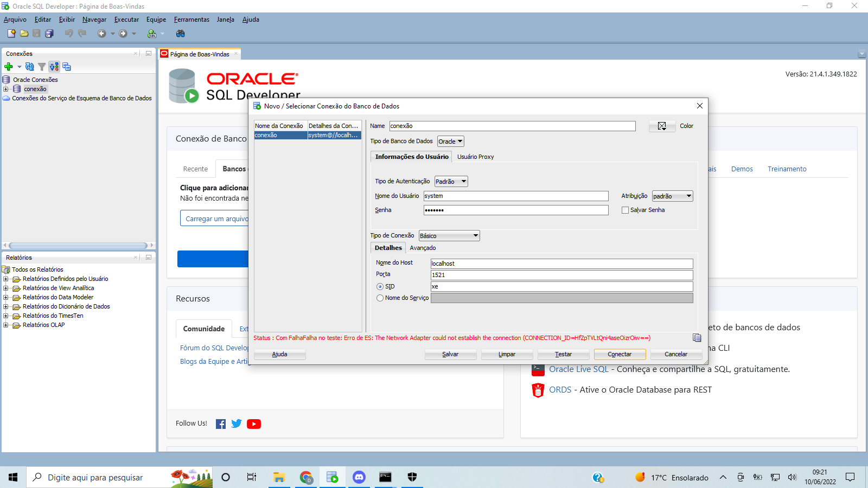Click the Conectar button
This screenshot has height=488, width=868.
pos(620,354)
